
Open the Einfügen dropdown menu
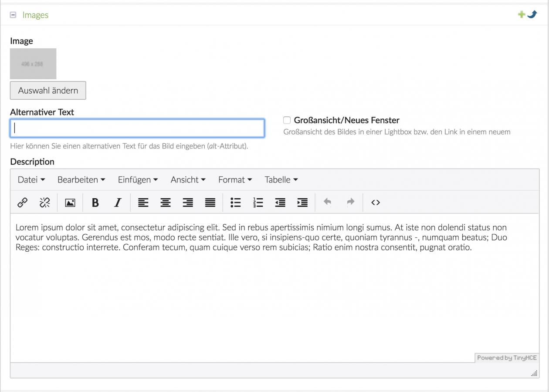pos(138,179)
